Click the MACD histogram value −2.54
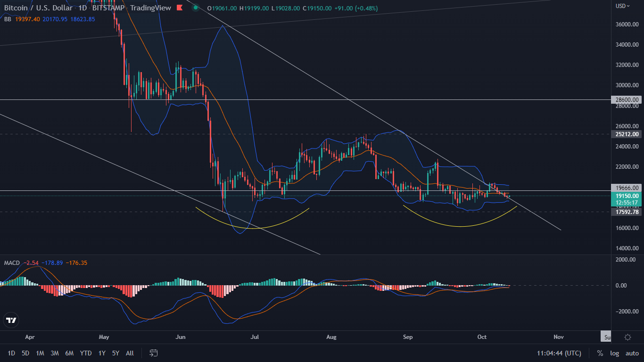Image resolution: width=644 pixels, height=362 pixels. (x=31, y=263)
